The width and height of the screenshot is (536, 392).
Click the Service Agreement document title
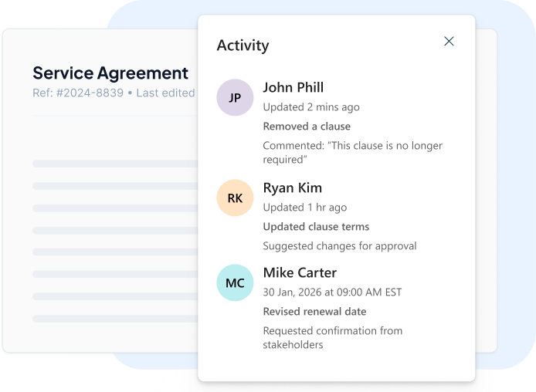tap(110, 73)
